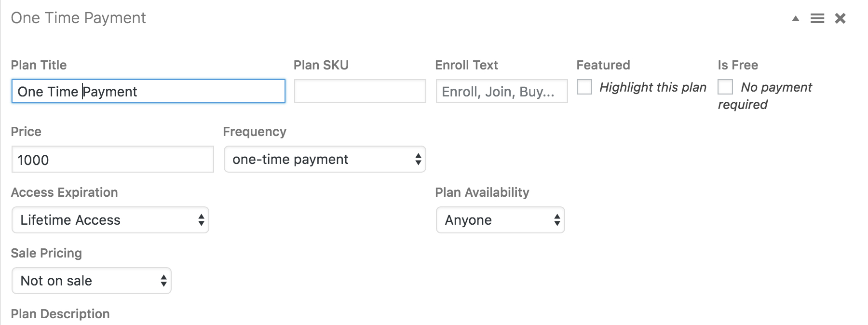This screenshot has width=868, height=325.
Task: Click the One Time Payment panel header
Action: coord(78,18)
